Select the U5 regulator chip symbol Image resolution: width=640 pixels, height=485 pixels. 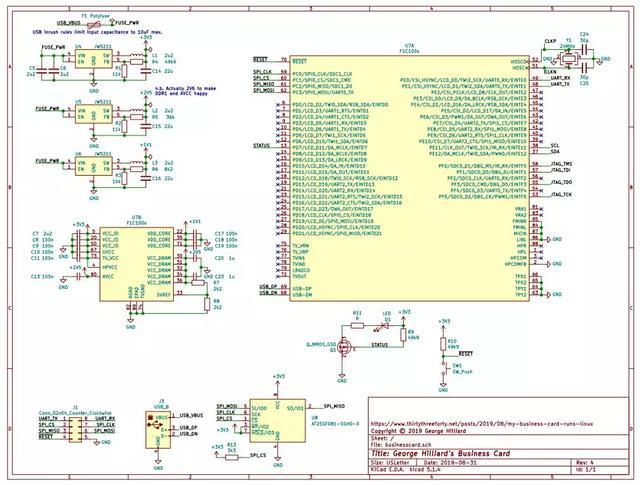(x=93, y=115)
